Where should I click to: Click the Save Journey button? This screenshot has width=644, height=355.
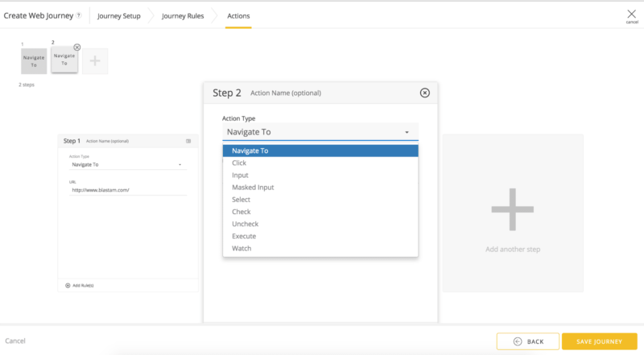pyautogui.click(x=599, y=341)
